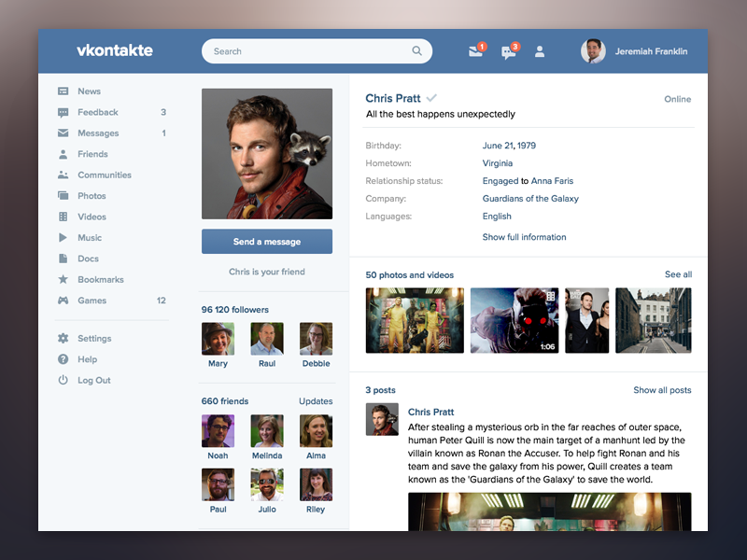Click the Feedback speech bubble icon
The image size is (747, 560).
(x=63, y=112)
